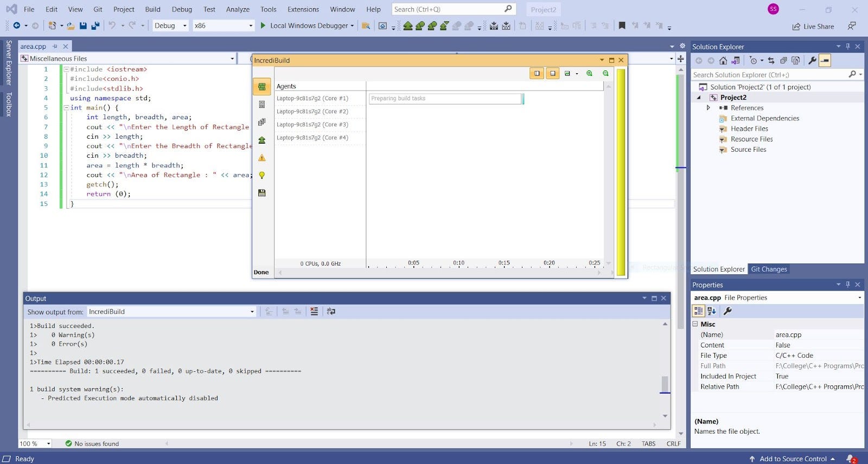The height and width of the screenshot is (464, 868).
Task: Clear All in the Output panel
Action: (314, 312)
